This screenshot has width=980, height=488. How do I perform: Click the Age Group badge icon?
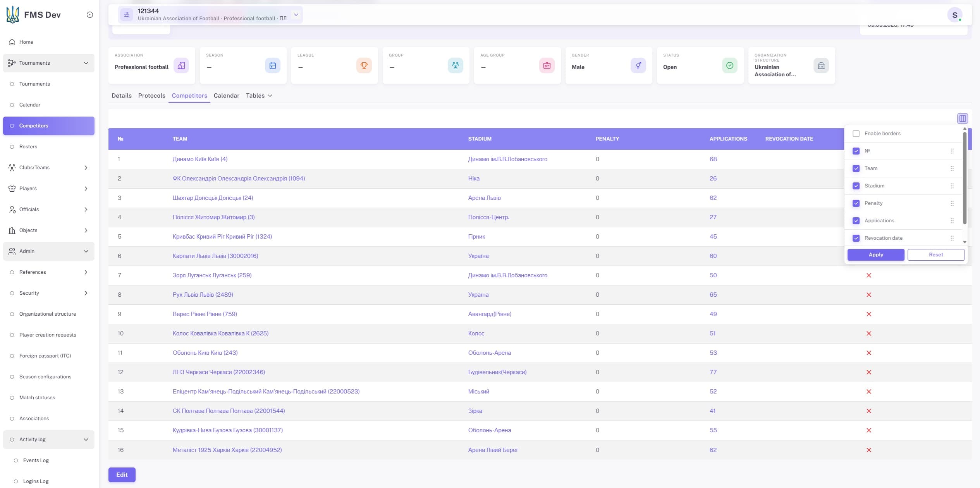tap(547, 65)
